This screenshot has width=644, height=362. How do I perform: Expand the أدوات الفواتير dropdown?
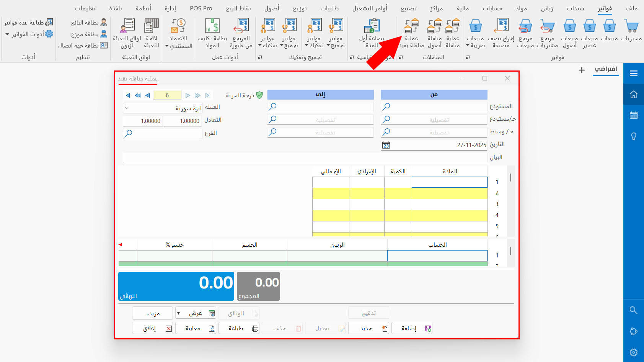click(x=7, y=34)
